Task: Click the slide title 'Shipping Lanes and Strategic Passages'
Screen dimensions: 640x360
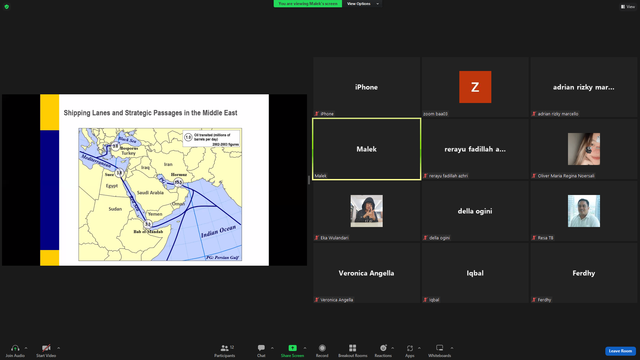Action: (150, 113)
